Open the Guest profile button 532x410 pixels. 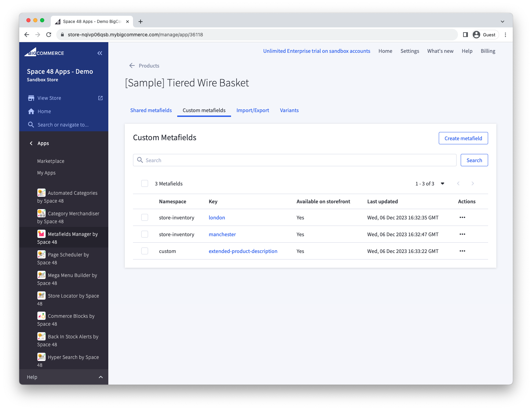(484, 35)
